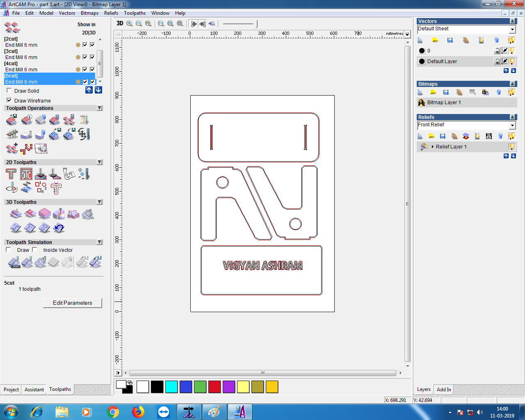Screen dimensions: 525x420
Task: Pick the cyan color swatch
Action: (171, 387)
